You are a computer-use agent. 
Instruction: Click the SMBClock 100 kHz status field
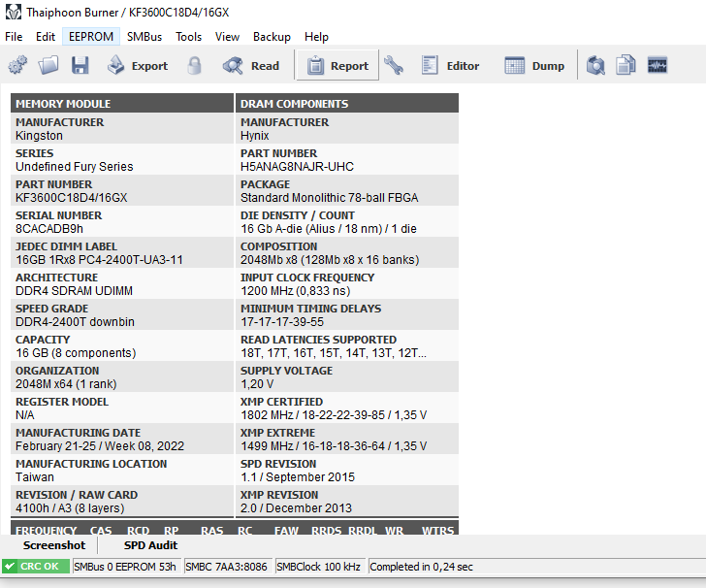(x=319, y=567)
